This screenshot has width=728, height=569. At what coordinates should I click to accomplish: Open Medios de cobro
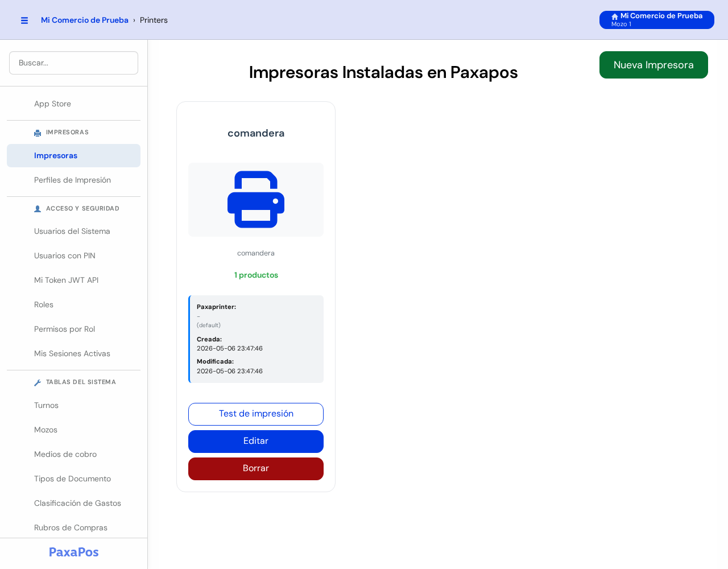pyautogui.click(x=73, y=454)
